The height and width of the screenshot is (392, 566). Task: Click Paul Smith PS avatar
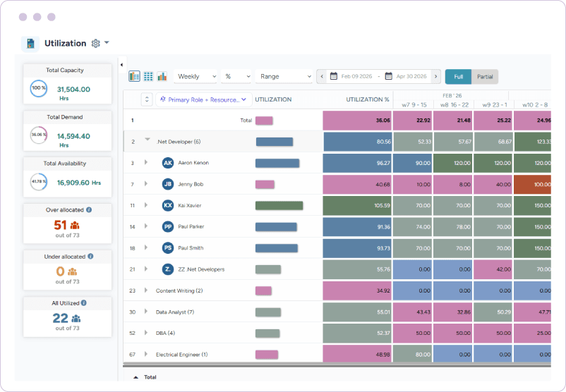[168, 248]
